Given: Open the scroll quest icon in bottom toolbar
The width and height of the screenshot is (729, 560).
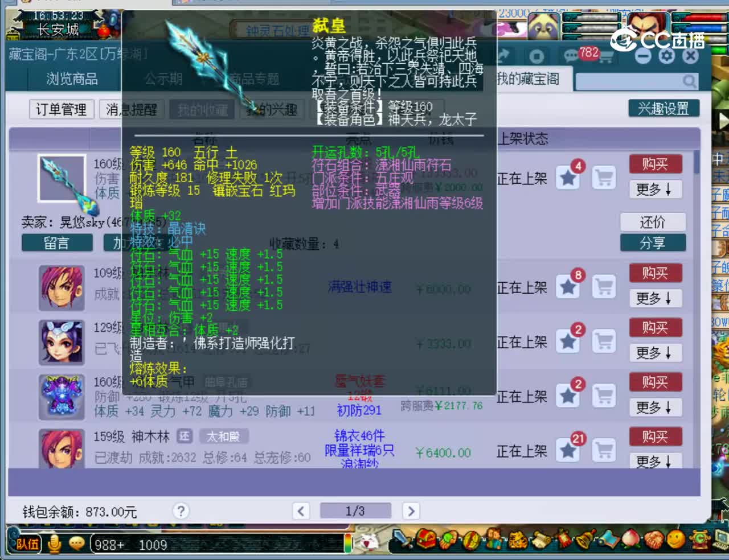Looking at the screenshot, I should pyautogui.click(x=541, y=538).
